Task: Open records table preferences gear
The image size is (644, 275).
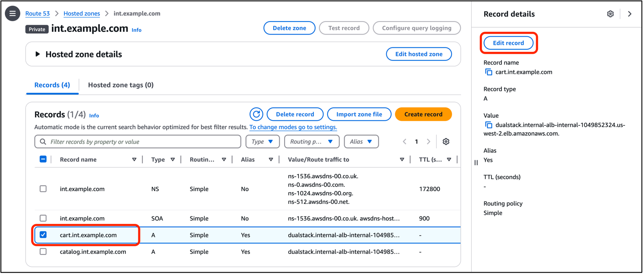Action: click(446, 142)
